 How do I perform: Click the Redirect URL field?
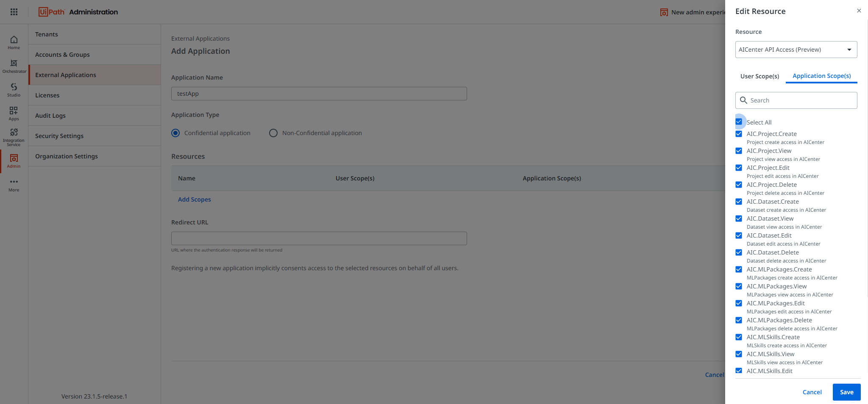(319, 238)
